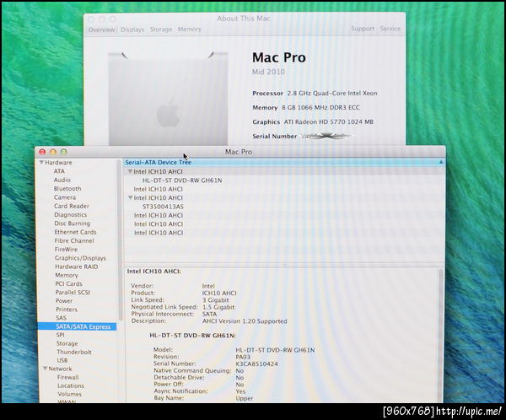Select Volumes under Network

(x=69, y=394)
